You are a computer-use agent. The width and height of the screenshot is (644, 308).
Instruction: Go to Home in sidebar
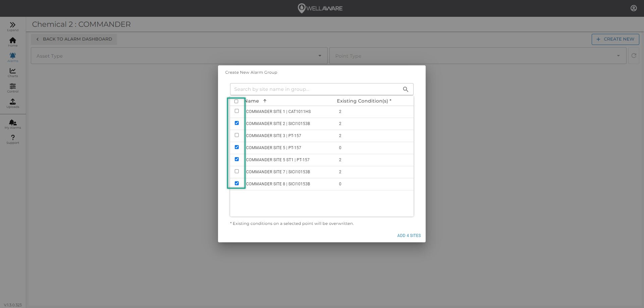(x=13, y=42)
